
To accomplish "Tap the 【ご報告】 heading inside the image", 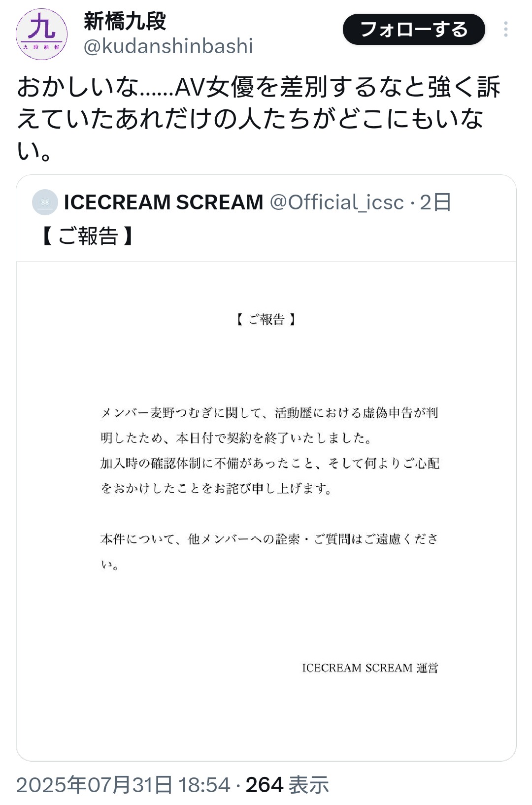I will tap(266, 320).
